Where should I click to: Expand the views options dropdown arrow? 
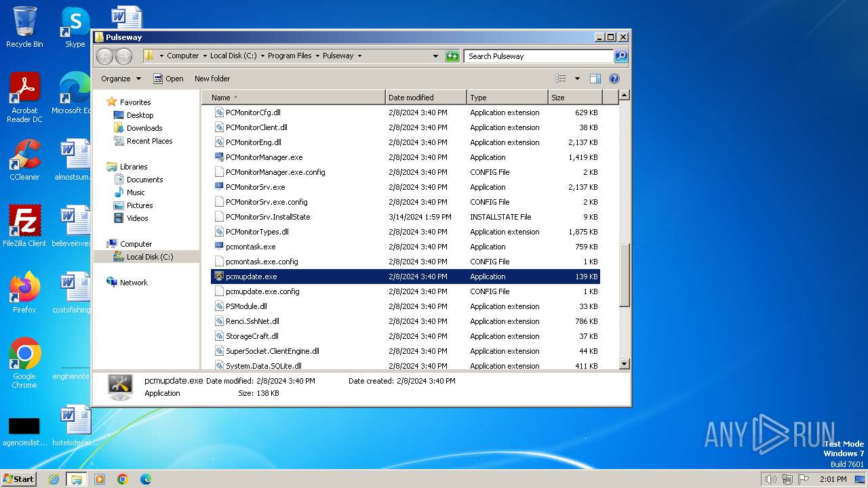(577, 79)
